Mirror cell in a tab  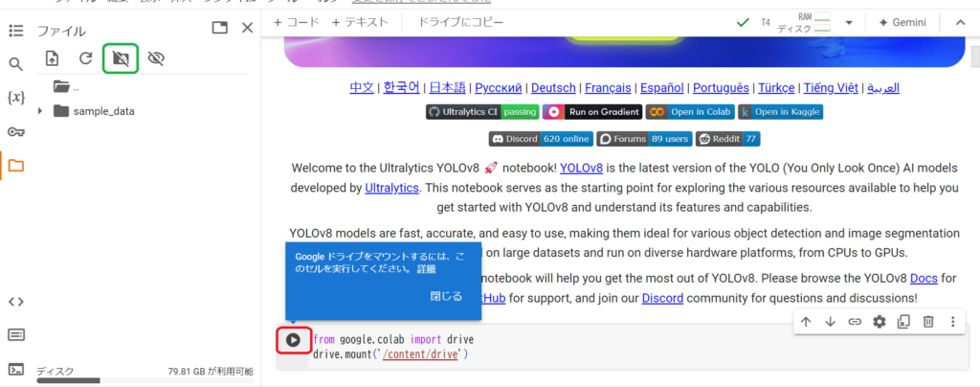point(903,322)
